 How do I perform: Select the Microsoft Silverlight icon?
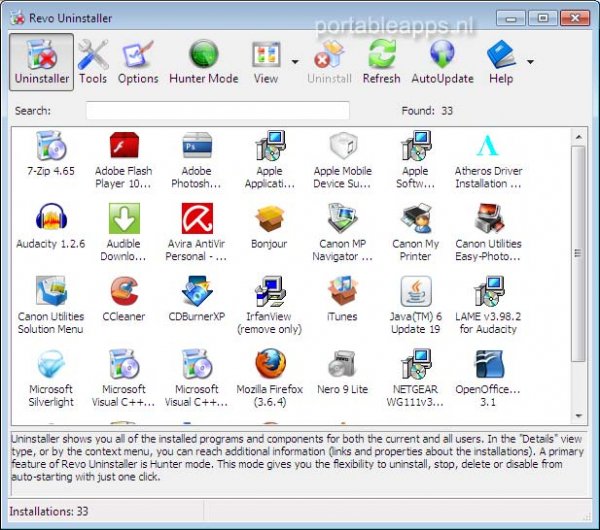(x=51, y=364)
